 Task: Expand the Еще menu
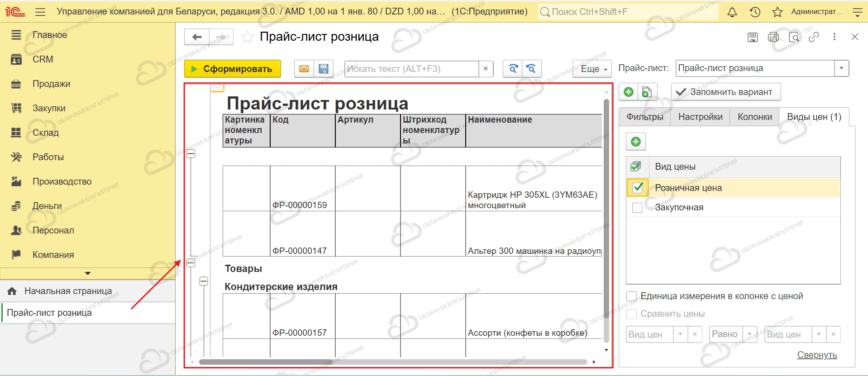592,69
